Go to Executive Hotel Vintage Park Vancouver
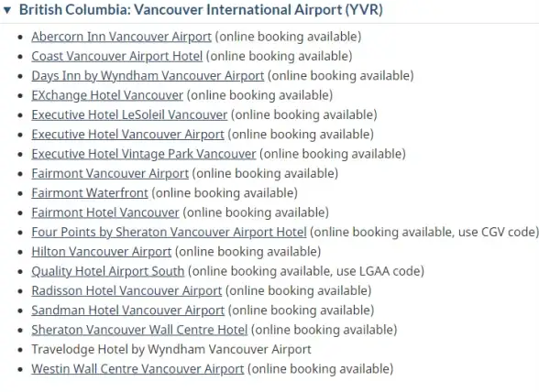The height and width of the screenshot is (392, 539). click(x=144, y=154)
